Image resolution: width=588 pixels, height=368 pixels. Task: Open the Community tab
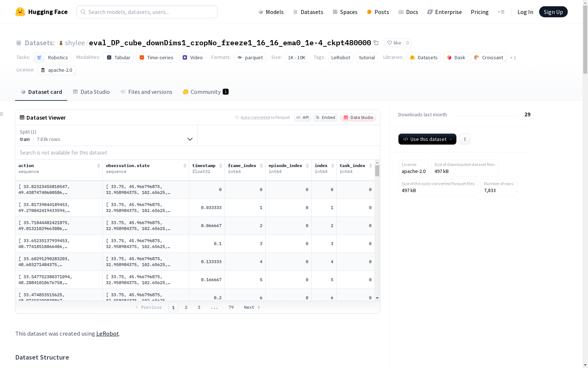[x=206, y=92]
